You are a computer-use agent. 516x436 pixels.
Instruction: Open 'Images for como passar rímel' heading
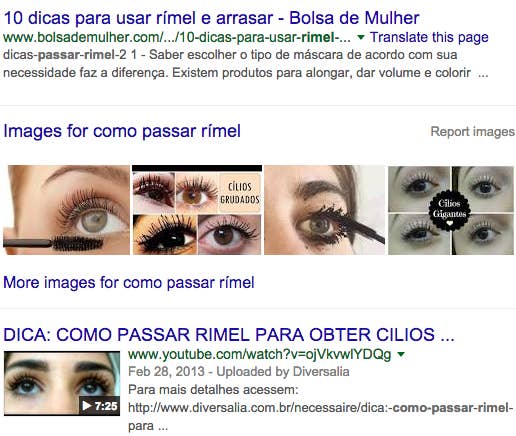click(x=122, y=131)
